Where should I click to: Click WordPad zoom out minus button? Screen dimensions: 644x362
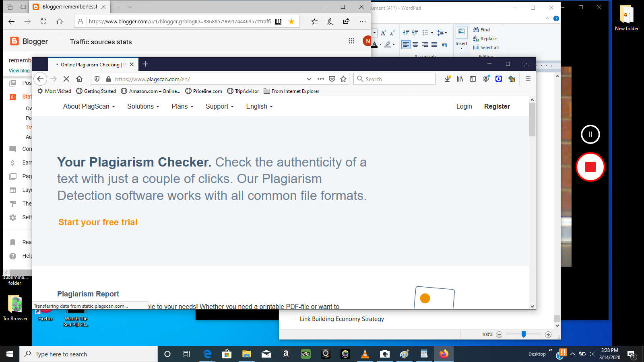click(x=499, y=335)
